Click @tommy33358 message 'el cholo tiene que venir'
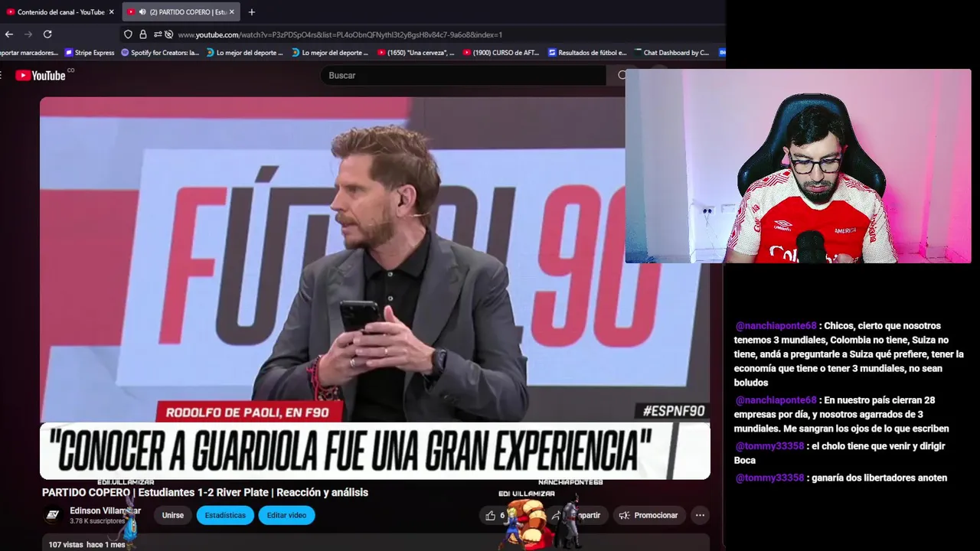980x551 pixels. tap(840, 453)
